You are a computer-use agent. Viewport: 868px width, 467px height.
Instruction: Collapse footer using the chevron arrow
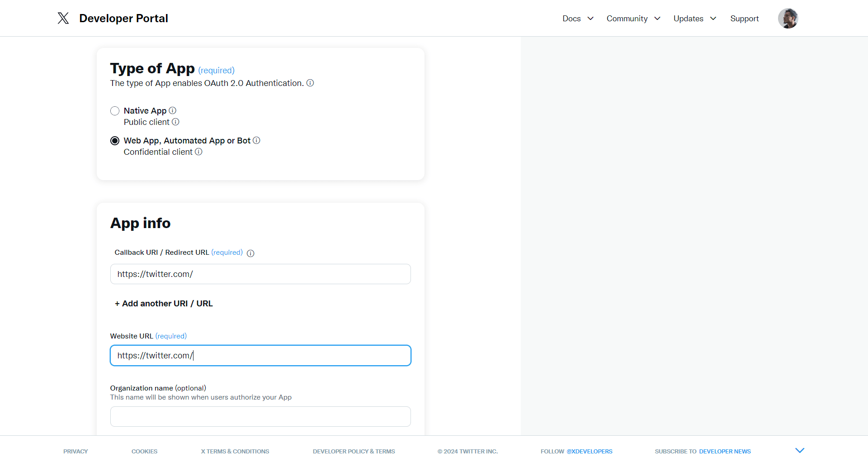point(800,450)
